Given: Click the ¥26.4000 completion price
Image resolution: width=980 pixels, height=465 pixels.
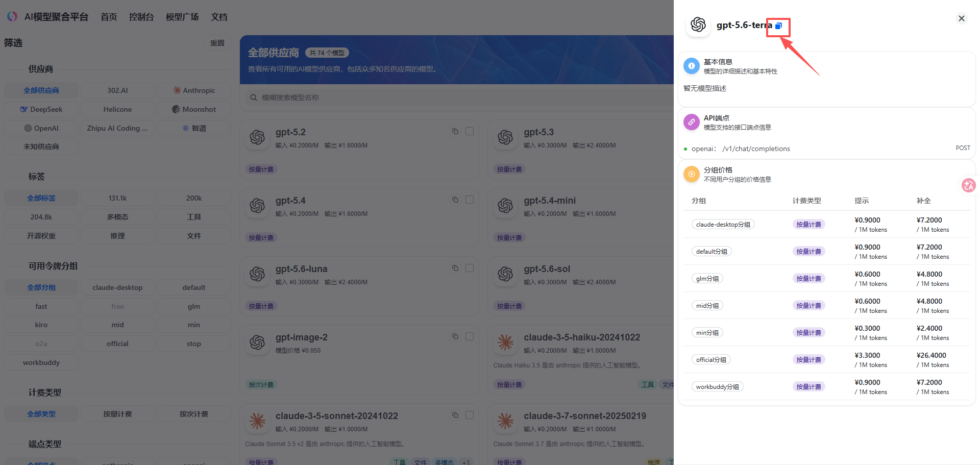Looking at the screenshot, I should click(x=932, y=355).
